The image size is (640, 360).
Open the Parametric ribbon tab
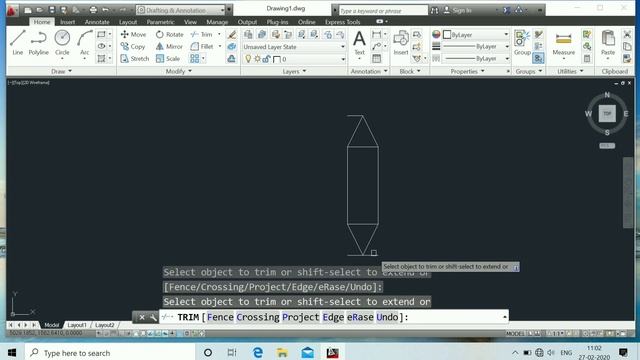[x=160, y=22]
